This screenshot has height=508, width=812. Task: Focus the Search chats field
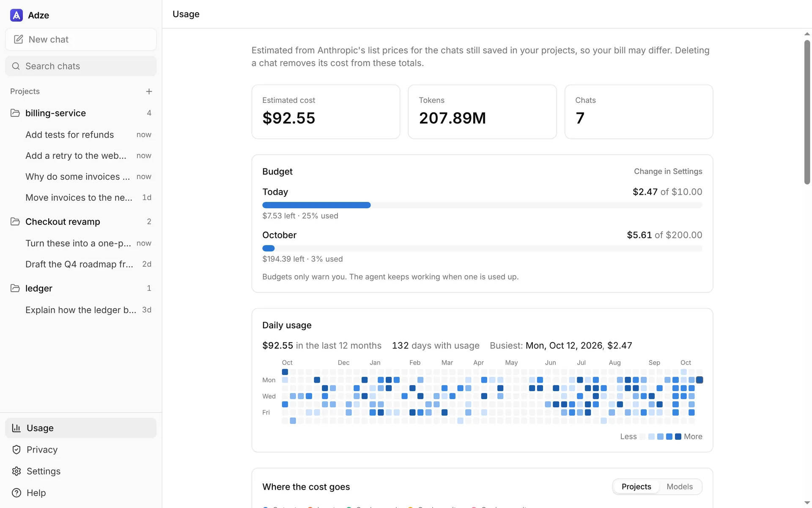pyautogui.click(x=81, y=66)
